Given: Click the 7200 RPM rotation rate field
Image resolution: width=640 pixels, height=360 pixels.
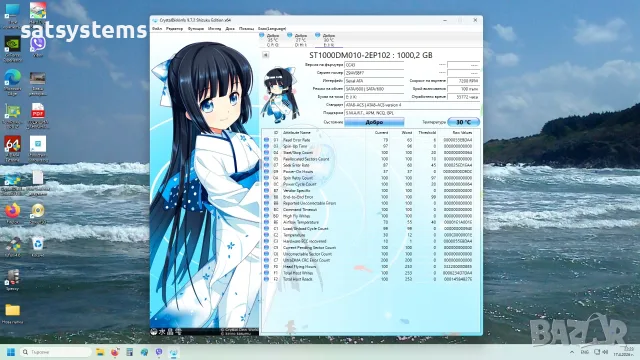Looking at the screenshot, I should 463,81.
